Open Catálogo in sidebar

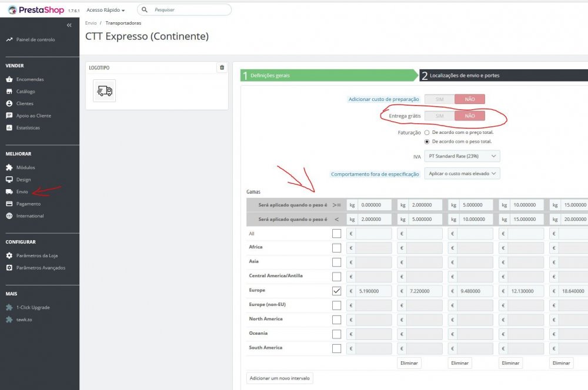click(x=25, y=92)
